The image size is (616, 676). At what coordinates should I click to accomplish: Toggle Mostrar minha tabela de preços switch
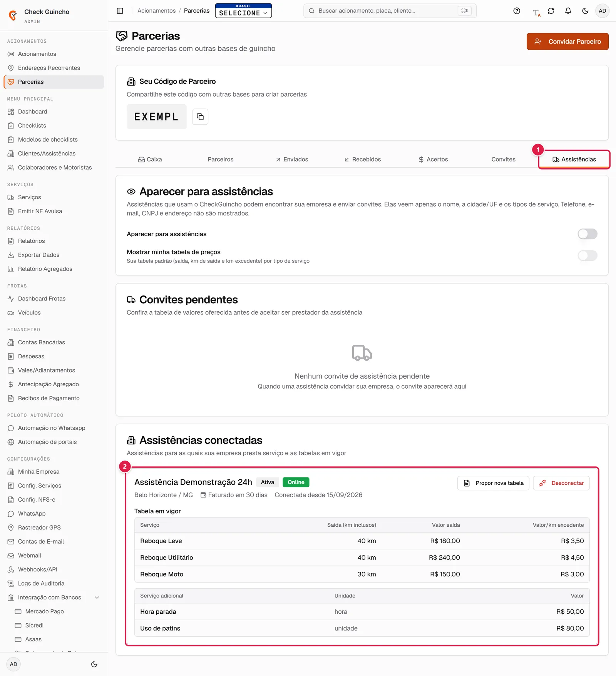click(588, 255)
